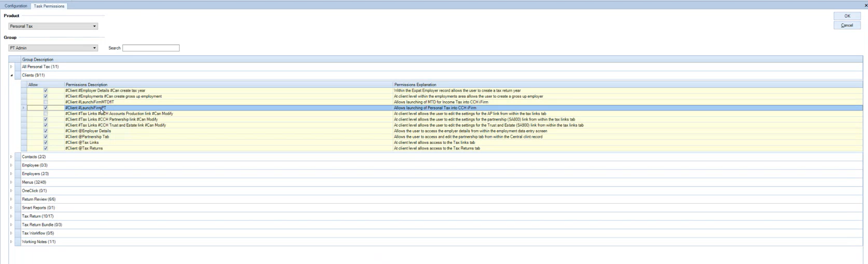Expand the Working Notes (1/1) group
This screenshot has height=264, width=868.
pyautogui.click(x=11, y=242)
